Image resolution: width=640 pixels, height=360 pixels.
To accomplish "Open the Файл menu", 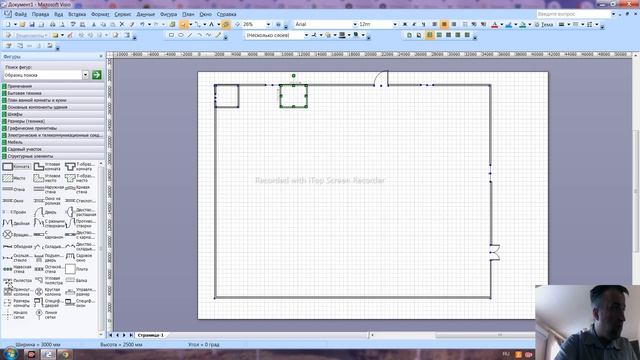I will coord(20,14).
